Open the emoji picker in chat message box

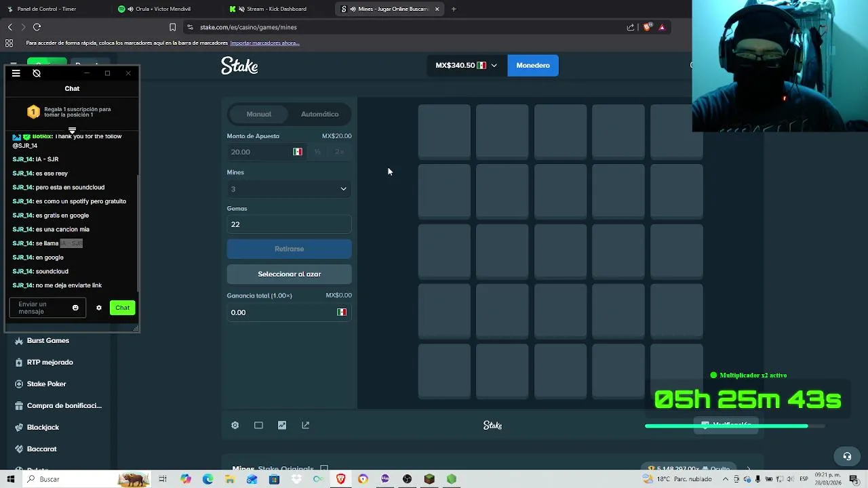click(x=75, y=308)
